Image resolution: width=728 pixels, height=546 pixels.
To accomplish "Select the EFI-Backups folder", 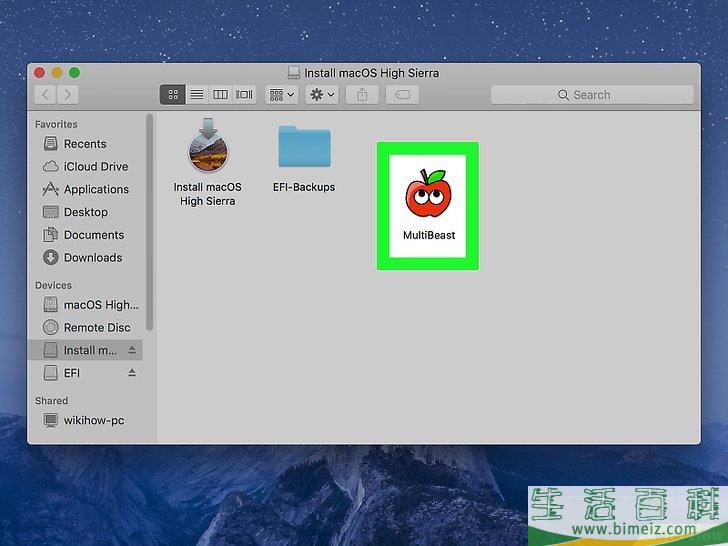I will click(x=304, y=146).
